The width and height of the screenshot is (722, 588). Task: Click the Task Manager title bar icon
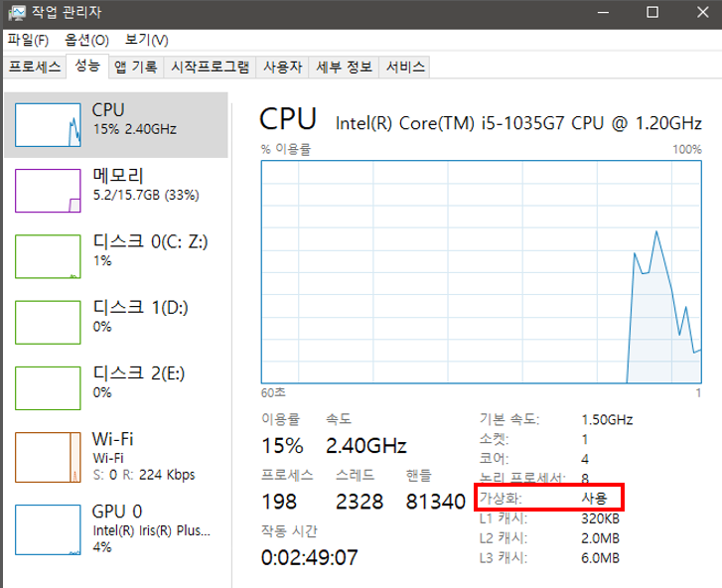tap(17, 13)
